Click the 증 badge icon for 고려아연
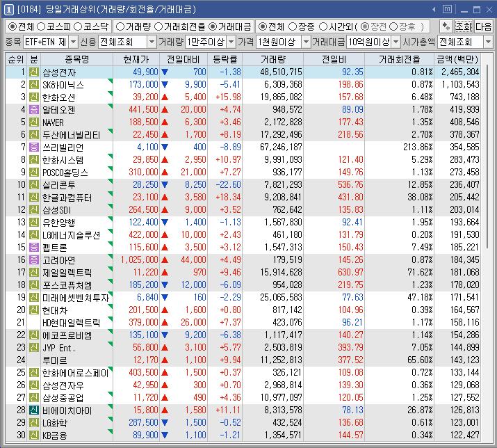This screenshot has height=448, width=497. point(33,260)
